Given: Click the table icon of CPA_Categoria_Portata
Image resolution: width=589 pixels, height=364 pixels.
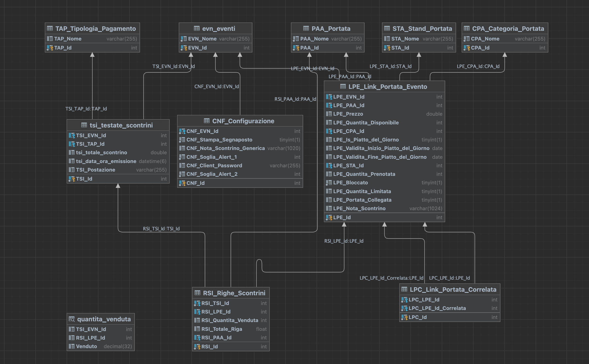Looking at the screenshot, I should 467,28.
